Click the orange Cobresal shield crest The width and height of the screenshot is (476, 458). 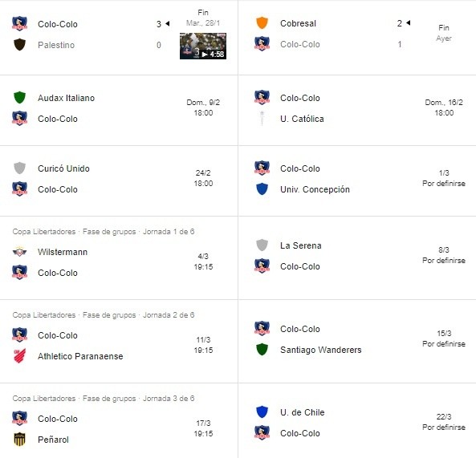[x=262, y=22]
